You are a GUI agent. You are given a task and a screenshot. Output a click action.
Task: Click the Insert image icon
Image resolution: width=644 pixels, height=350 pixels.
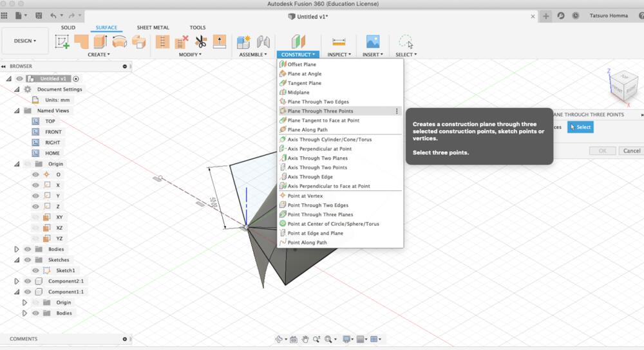[x=372, y=41]
